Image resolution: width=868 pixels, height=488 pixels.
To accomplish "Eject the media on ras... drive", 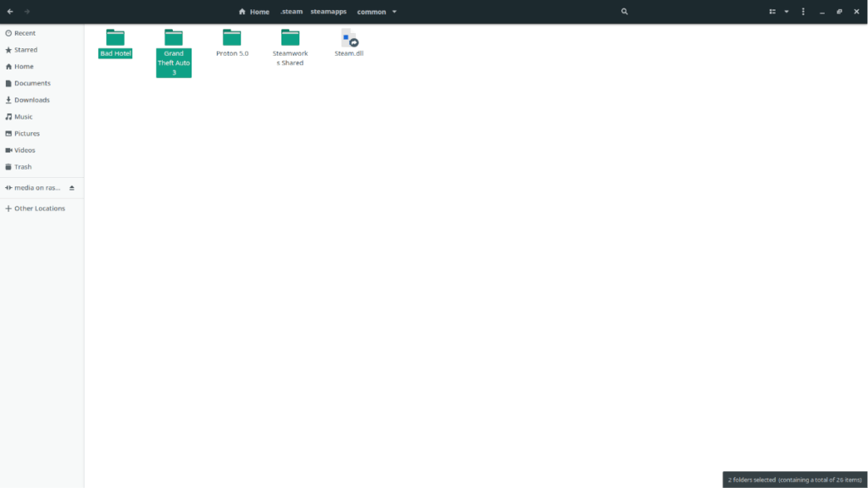I will [x=72, y=187].
